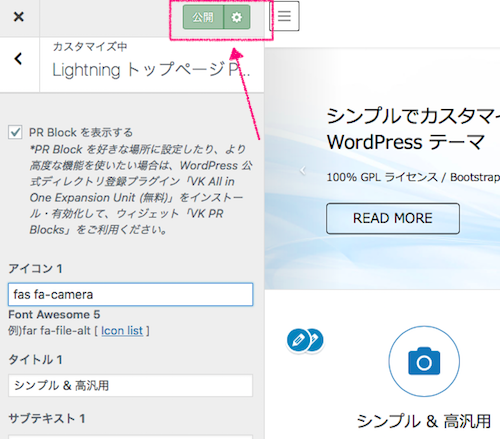
Task: Click the front pencil edit shortcut icon
Action: pos(298,340)
